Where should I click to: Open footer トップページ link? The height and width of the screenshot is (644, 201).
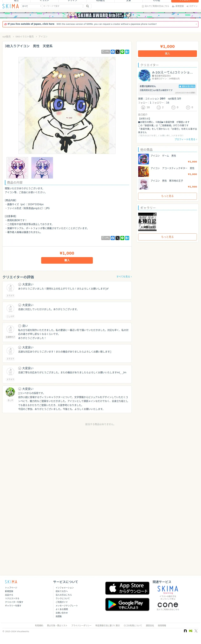tap(11, 588)
